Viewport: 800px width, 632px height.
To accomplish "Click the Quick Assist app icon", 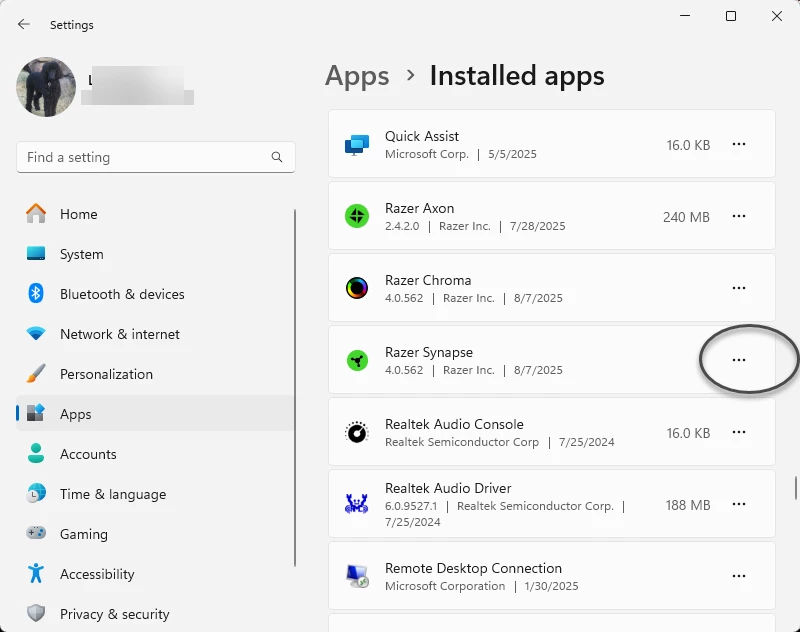I will click(x=357, y=144).
